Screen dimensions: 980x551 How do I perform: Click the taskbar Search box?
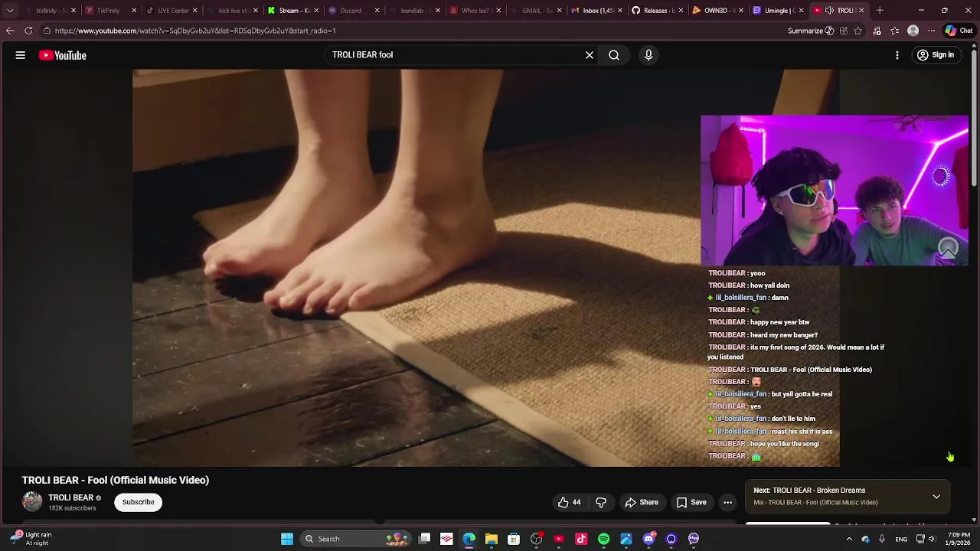pos(357,539)
